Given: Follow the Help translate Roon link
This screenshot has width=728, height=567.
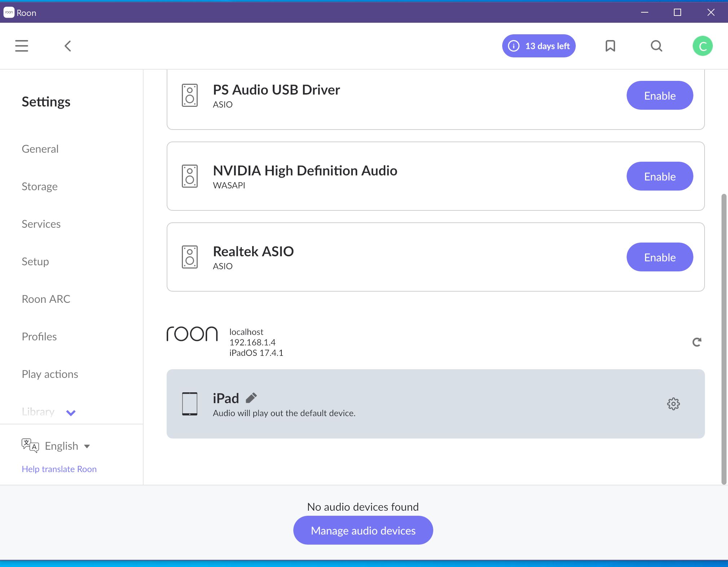Looking at the screenshot, I should click(59, 469).
